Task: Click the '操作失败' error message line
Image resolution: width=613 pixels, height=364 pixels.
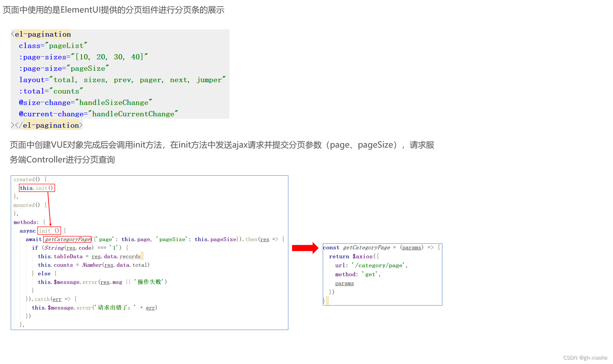Action: pyautogui.click(x=102, y=282)
